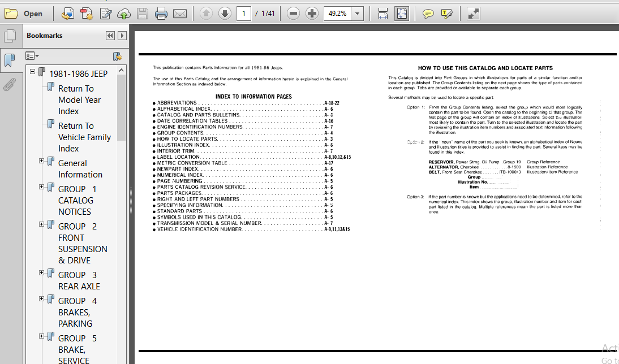The image size is (619, 364).
Task: Click the zoom percentage field
Action: 338,14
